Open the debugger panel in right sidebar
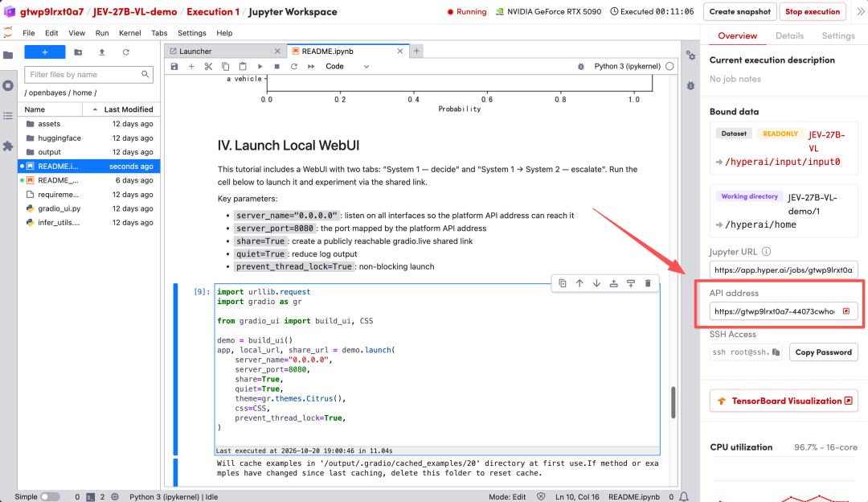The image size is (868, 502). pos(691,86)
